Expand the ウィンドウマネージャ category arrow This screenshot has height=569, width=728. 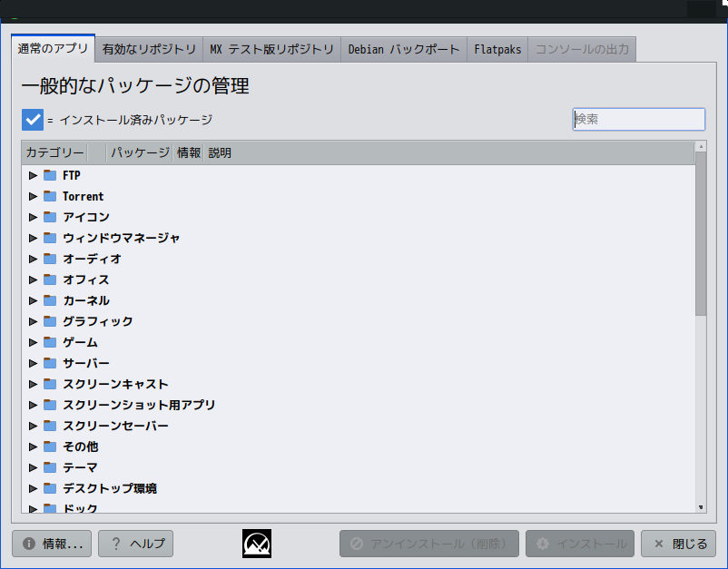click(x=33, y=238)
